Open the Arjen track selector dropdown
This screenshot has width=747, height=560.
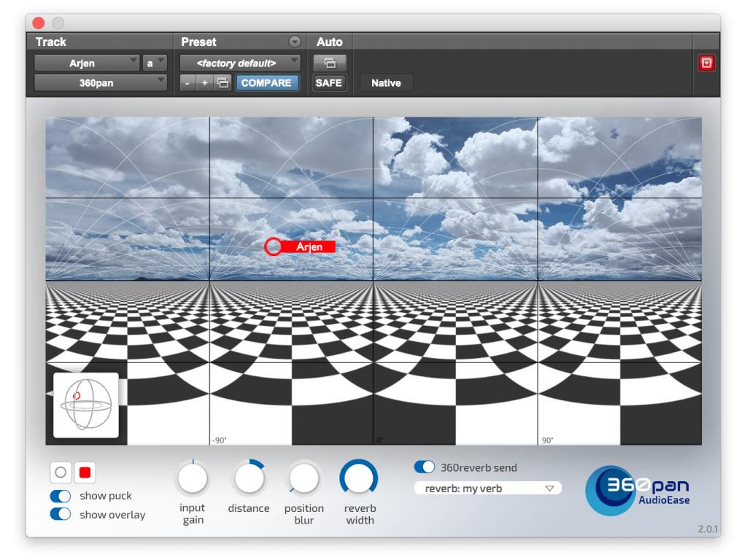(87, 63)
